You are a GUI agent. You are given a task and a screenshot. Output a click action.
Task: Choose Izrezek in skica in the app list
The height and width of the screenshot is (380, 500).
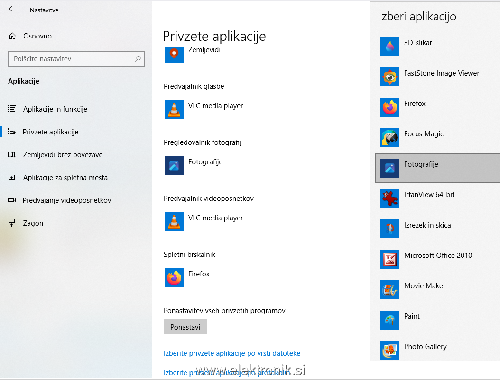point(437,229)
